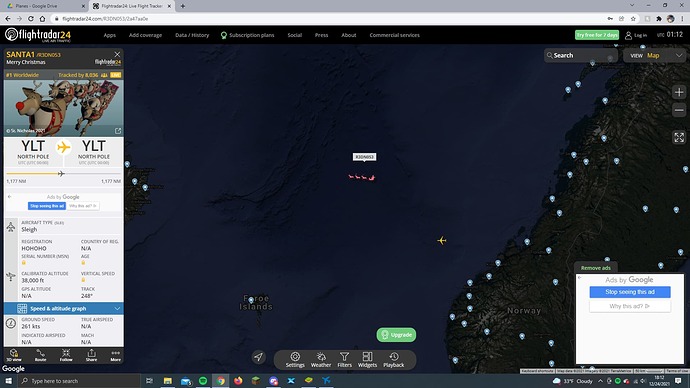
Task: Click the green Upgrade button
Action: (x=396, y=335)
